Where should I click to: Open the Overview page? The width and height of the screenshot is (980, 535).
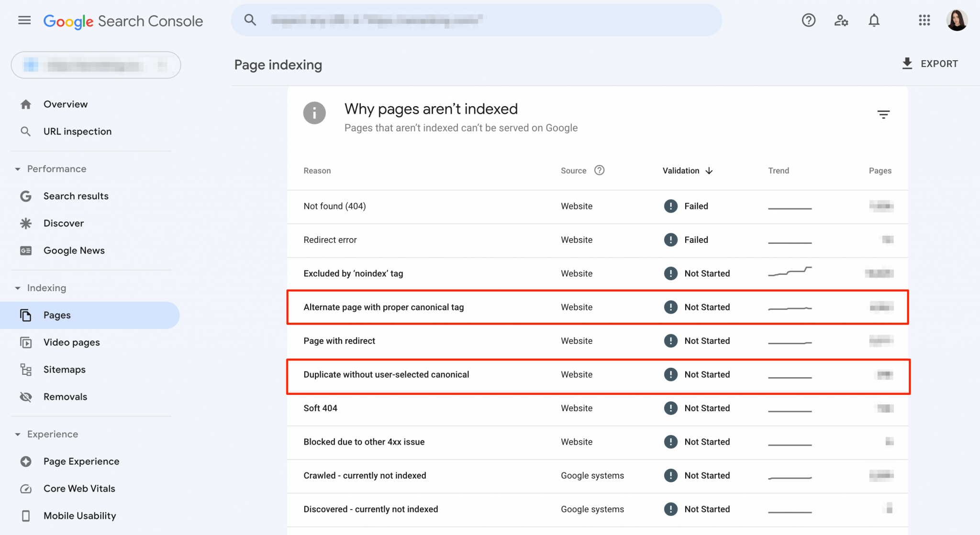[66, 104]
